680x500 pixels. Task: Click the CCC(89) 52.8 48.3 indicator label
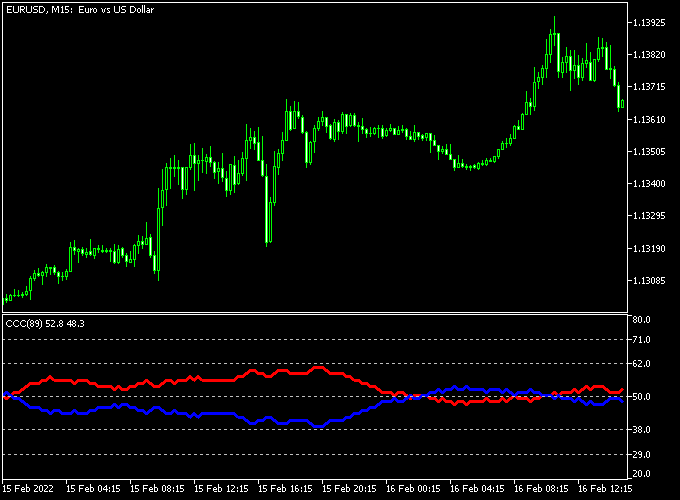(45, 324)
